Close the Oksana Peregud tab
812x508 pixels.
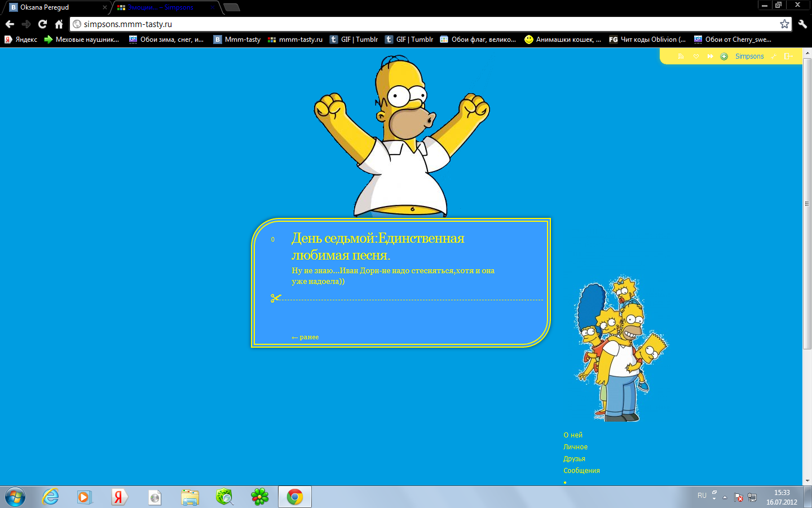104,7
